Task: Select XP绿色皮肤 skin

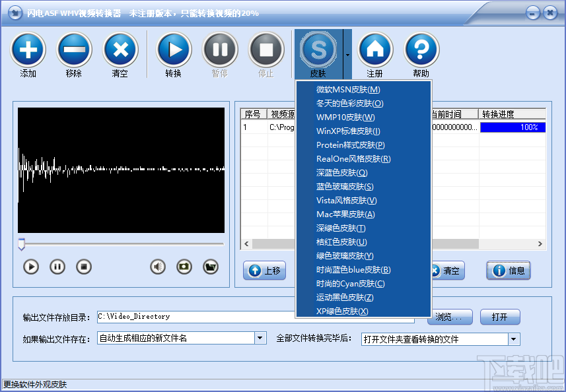Action: pyautogui.click(x=363, y=311)
